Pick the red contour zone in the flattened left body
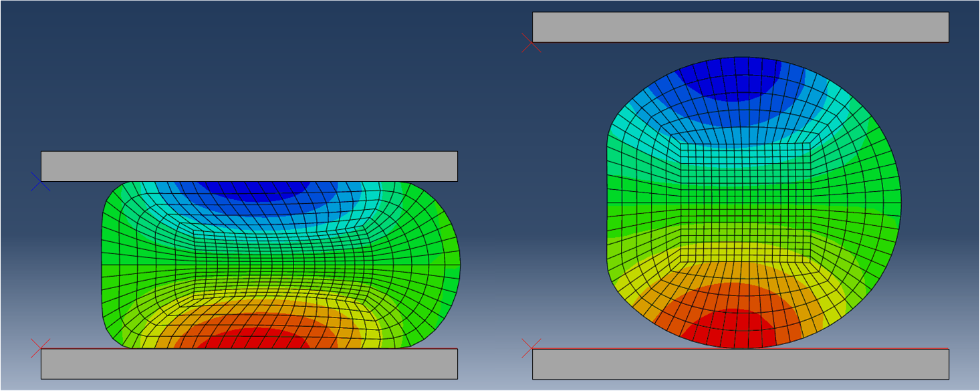The image size is (980, 391). pyautogui.click(x=253, y=339)
